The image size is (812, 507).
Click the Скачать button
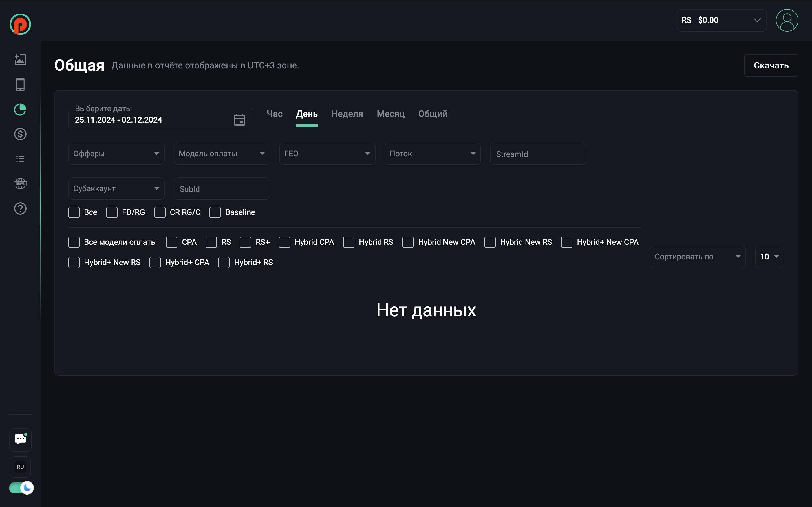771,65
